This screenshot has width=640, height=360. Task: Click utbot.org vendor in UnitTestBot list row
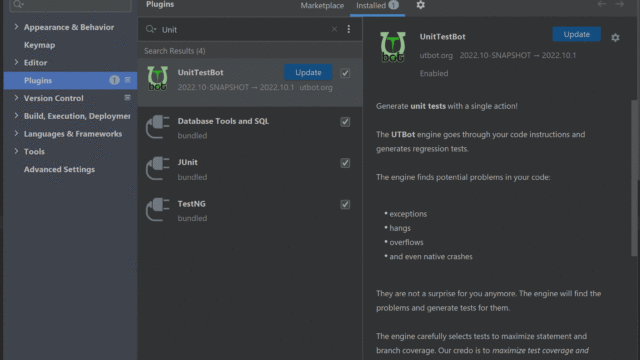[316, 87]
